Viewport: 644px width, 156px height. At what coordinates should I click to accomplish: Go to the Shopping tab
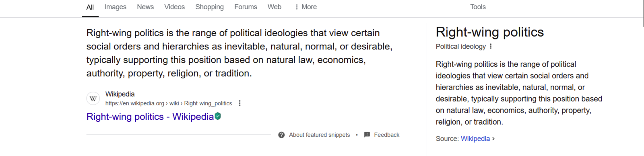[x=209, y=7]
